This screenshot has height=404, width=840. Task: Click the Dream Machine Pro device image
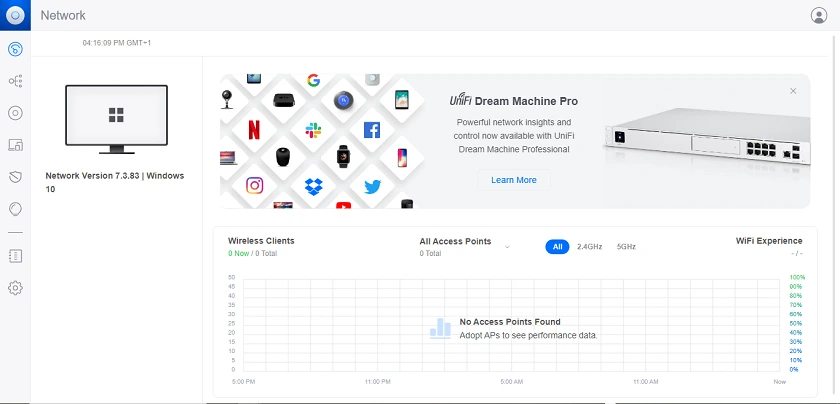coord(707,138)
